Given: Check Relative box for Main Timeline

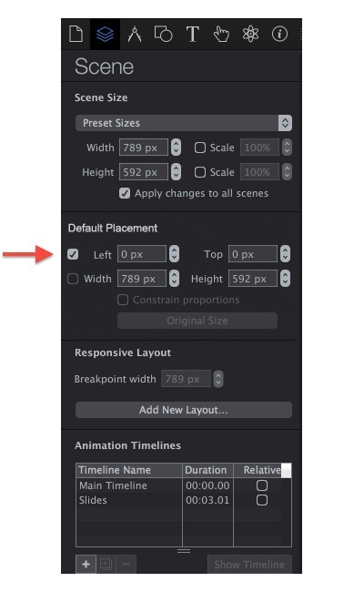Looking at the screenshot, I should 262,485.
